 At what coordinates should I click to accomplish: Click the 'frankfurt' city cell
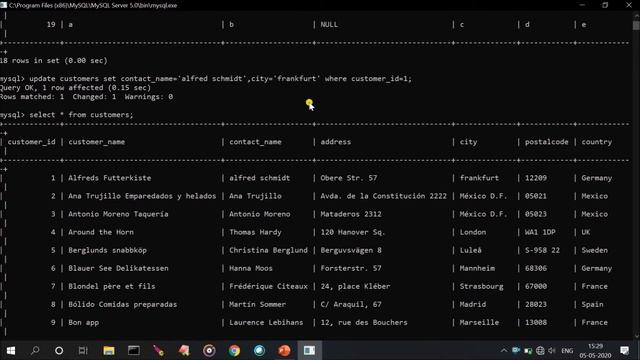tap(479, 178)
